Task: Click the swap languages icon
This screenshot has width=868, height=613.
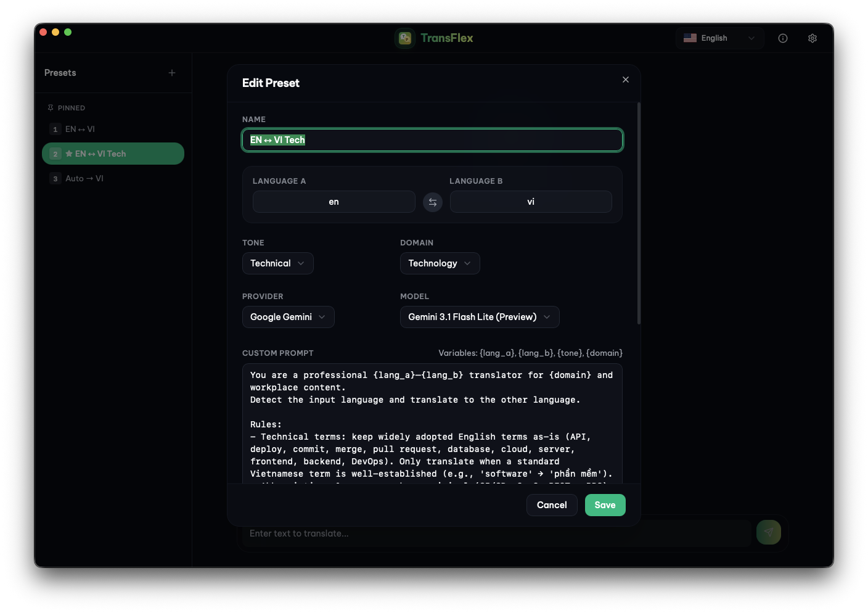Action: click(433, 202)
